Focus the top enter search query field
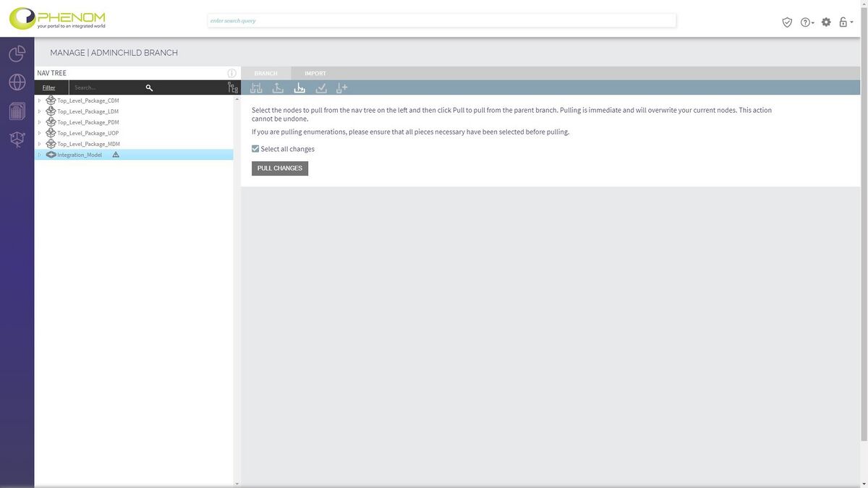Screen dimensions: 868x488 442,21
